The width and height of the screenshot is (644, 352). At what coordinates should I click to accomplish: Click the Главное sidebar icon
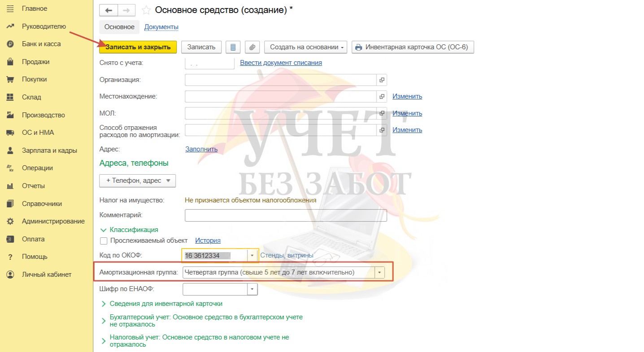(10, 9)
